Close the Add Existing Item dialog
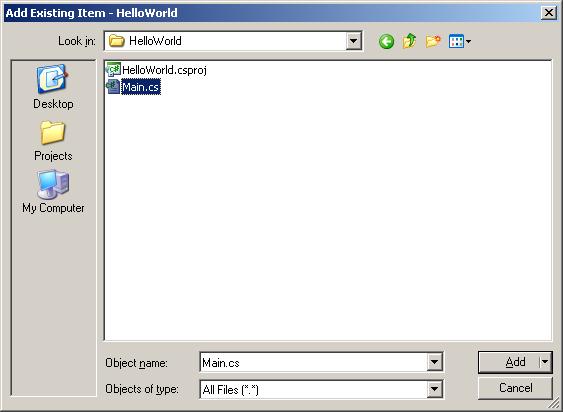This screenshot has height=412, width=563. pyautogui.click(x=549, y=13)
